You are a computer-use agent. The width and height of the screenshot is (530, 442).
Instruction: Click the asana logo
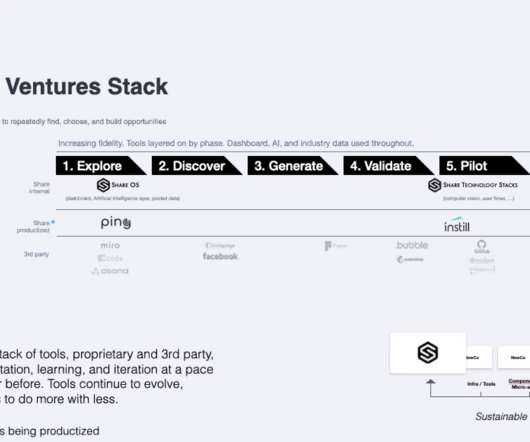point(110,271)
